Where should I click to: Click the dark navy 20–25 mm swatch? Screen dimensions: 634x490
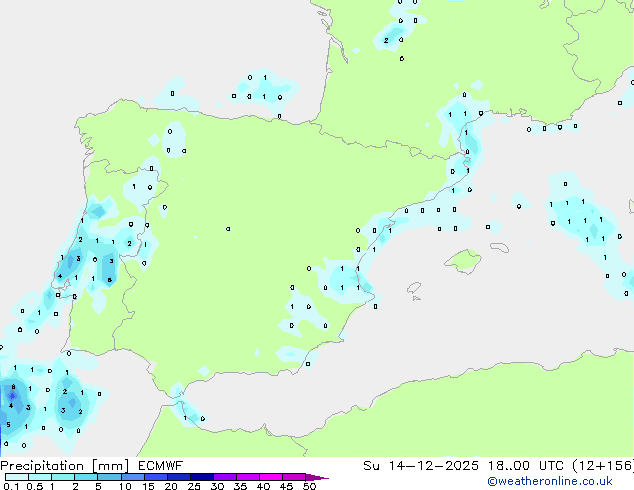pos(182,477)
